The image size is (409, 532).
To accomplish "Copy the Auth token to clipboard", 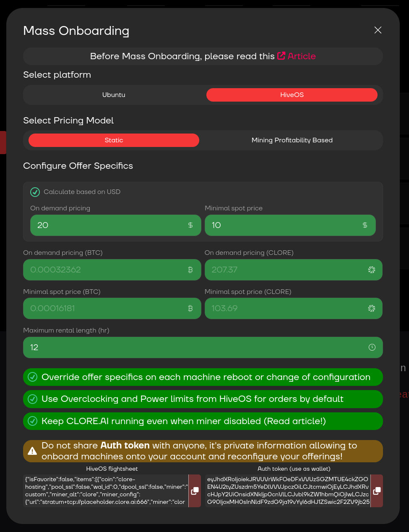I will [x=377, y=491].
